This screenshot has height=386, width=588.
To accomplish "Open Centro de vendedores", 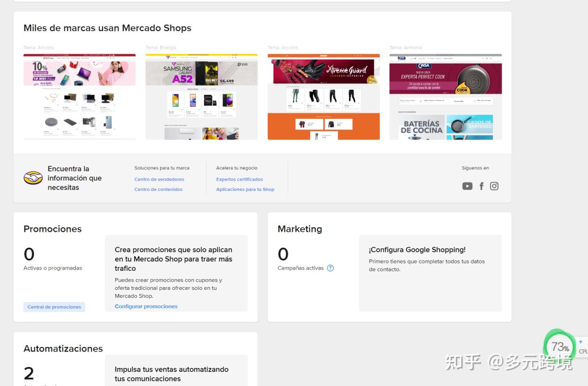I will point(159,179).
